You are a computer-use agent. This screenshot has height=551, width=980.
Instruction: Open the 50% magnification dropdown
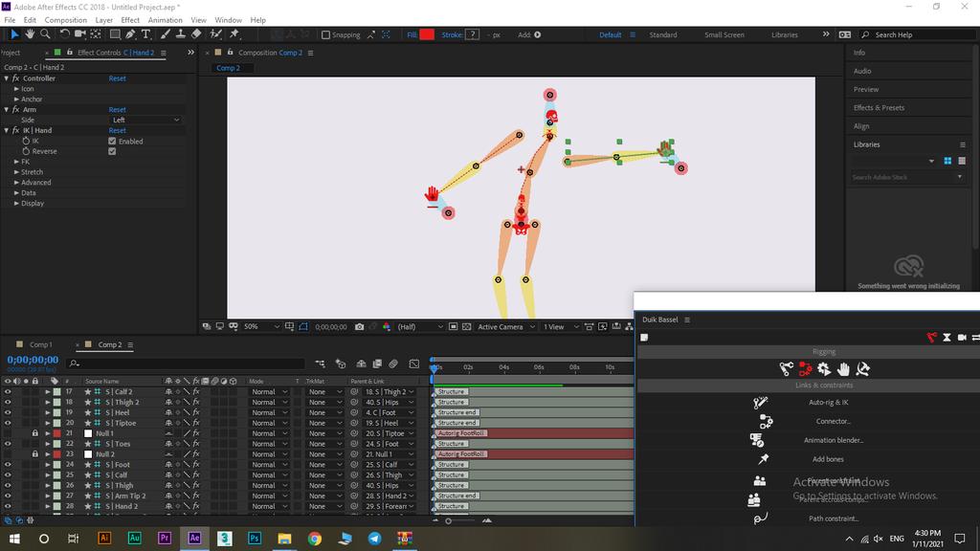click(x=261, y=327)
